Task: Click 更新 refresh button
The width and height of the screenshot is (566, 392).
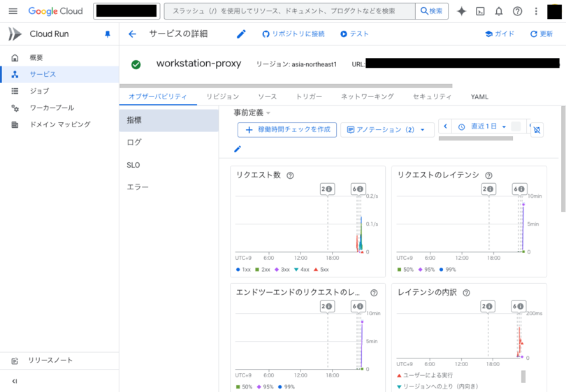Action: coord(542,34)
